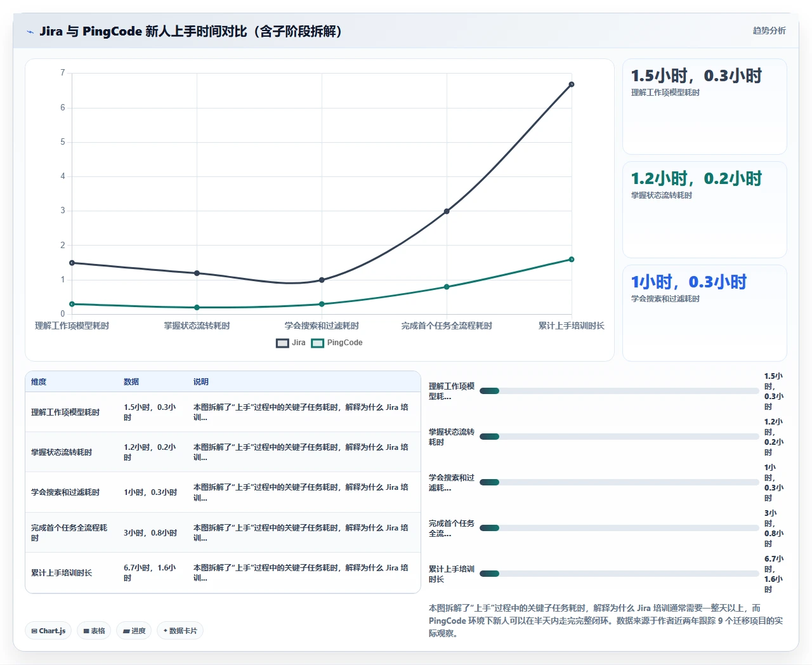812x665 pixels.
Task: Toggle the Jira series via legend label
Action: (x=299, y=343)
